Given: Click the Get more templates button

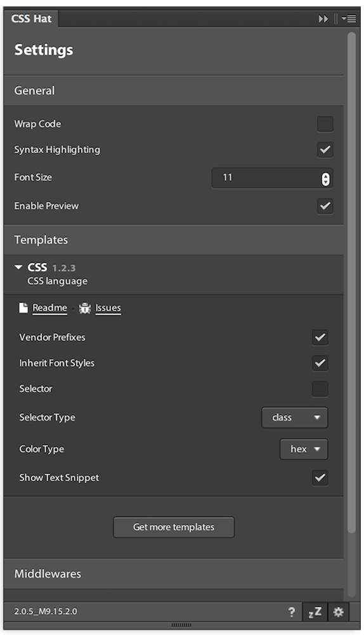Looking at the screenshot, I should click(x=174, y=527).
